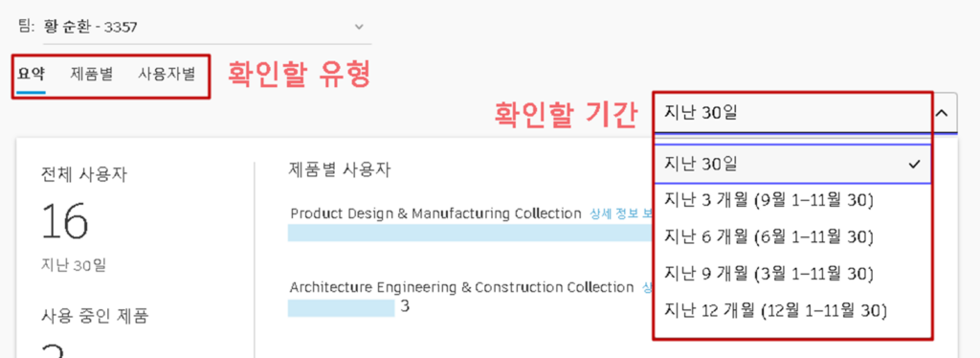Choose 지난 9 개월 period
The width and height of the screenshot is (980, 358).
pos(791,273)
